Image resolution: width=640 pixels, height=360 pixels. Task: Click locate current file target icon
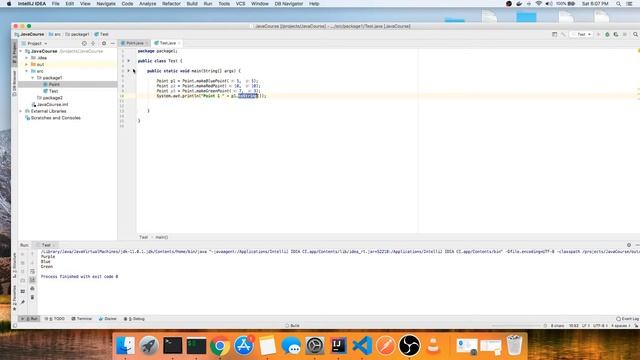[84, 43]
